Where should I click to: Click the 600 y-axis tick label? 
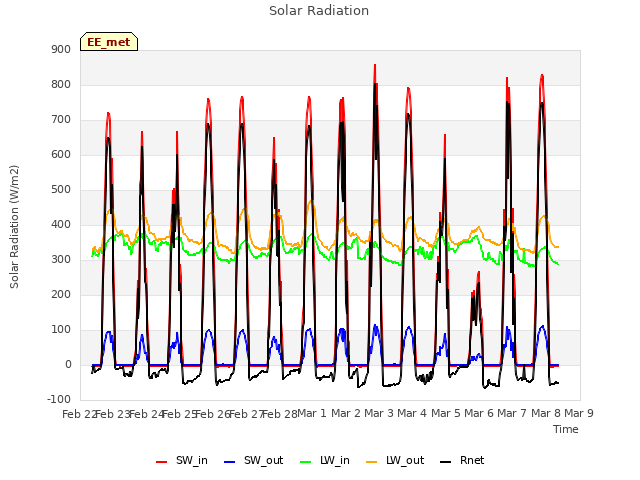tap(61, 154)
